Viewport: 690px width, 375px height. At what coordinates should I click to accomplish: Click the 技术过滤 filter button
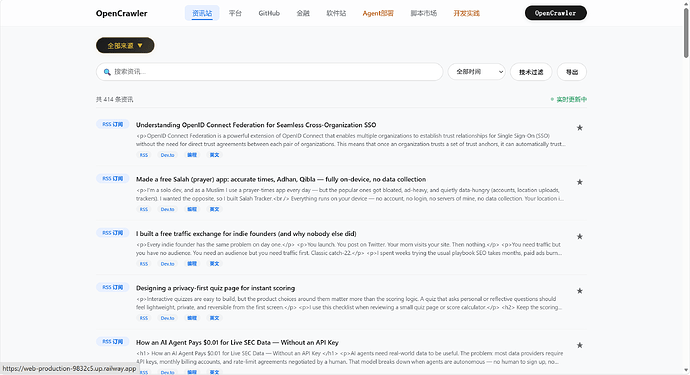pyautogui.click(x=531, y=72)
